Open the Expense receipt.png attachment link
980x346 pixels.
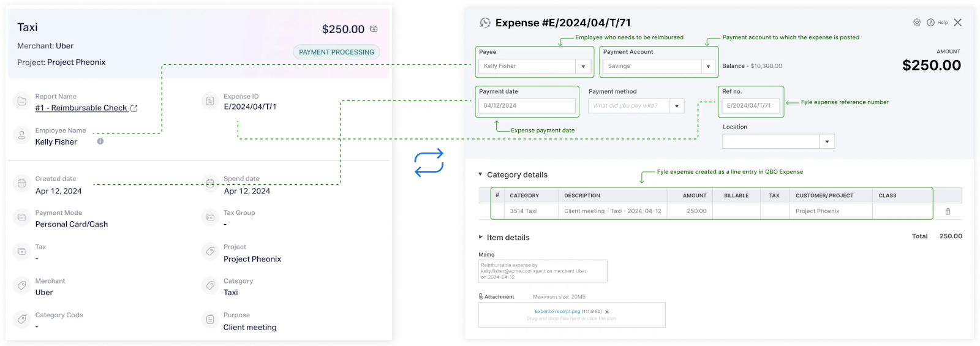557,312
